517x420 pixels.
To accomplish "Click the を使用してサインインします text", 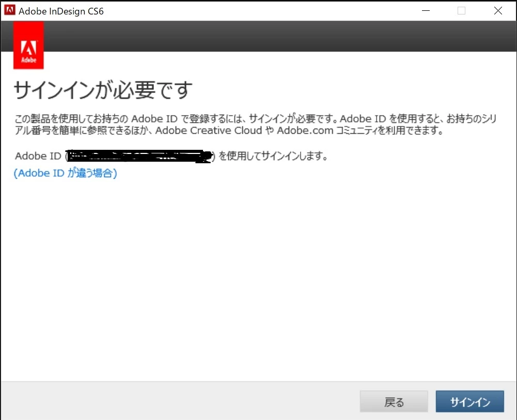I will (273, 155).
